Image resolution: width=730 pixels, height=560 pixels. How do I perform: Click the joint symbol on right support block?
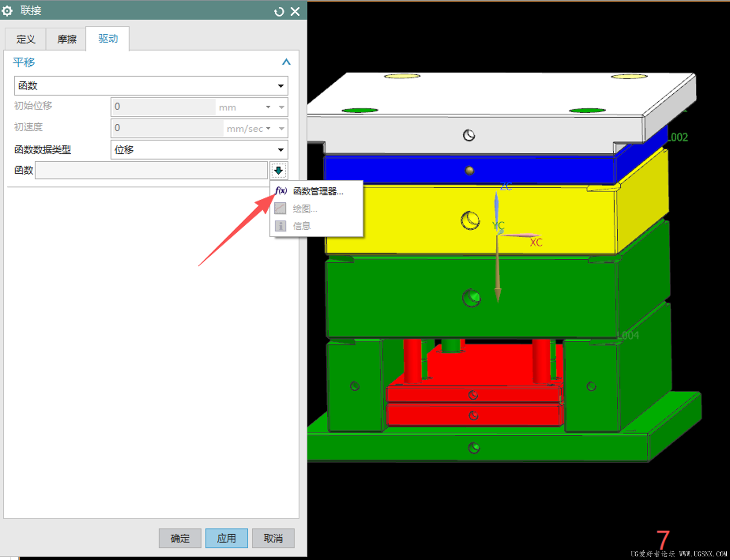(x=591, y=386)
